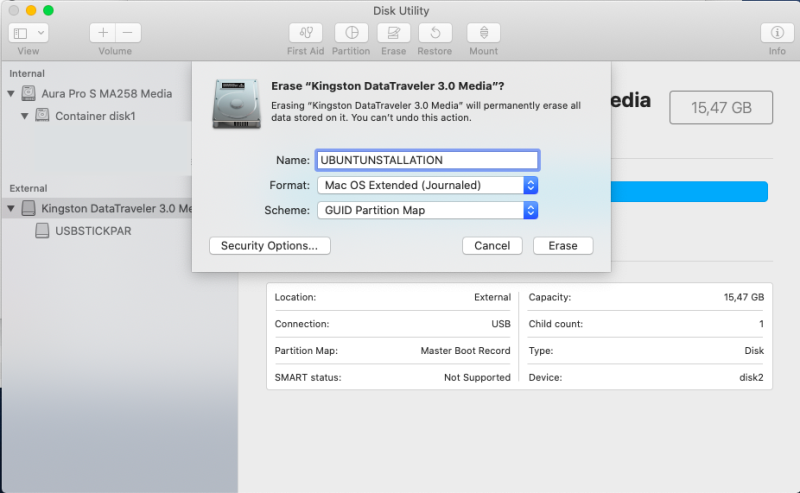Screen dimensions: 800x493
Task: Select the Kingston DataTraveler drive icon
Action: [29, 208]
